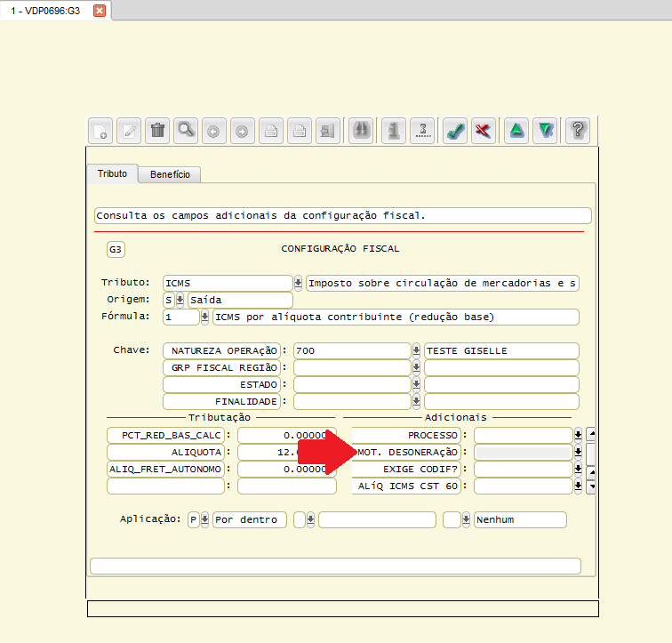Click the Nenhum field

point(520,519)
